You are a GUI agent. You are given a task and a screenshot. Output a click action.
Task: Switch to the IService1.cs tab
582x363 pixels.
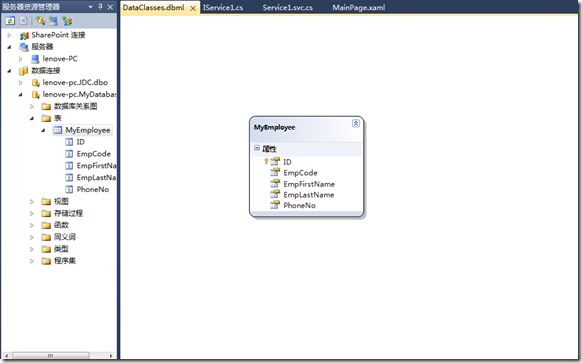223,7
